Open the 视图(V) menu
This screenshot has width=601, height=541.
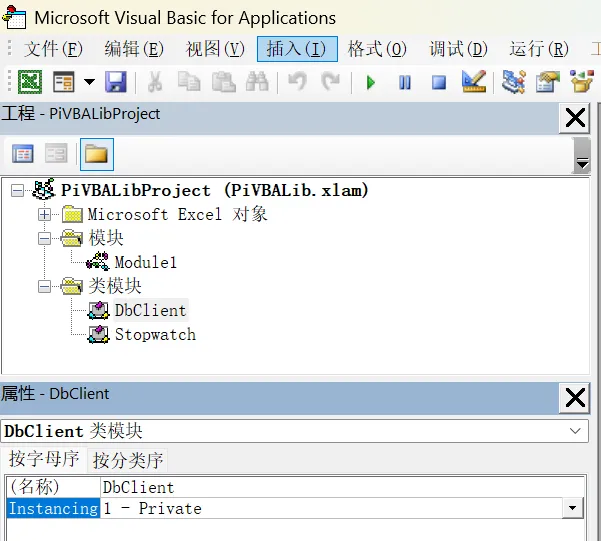tap(215, 49)
